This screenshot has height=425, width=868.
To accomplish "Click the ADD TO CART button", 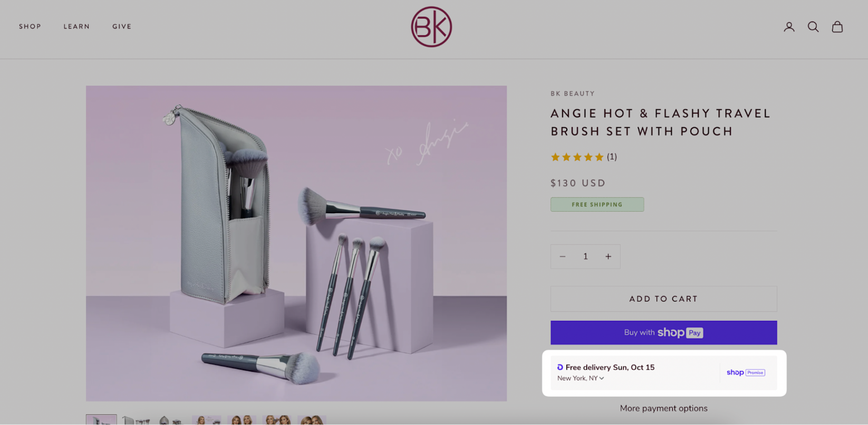I will [663, 299].
